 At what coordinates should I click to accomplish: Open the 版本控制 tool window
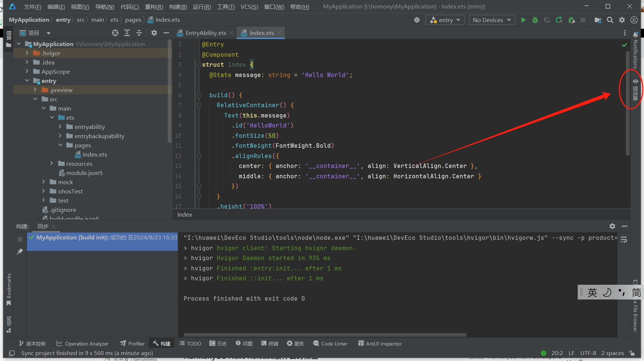pyautogui.click(x=32, y=344)
